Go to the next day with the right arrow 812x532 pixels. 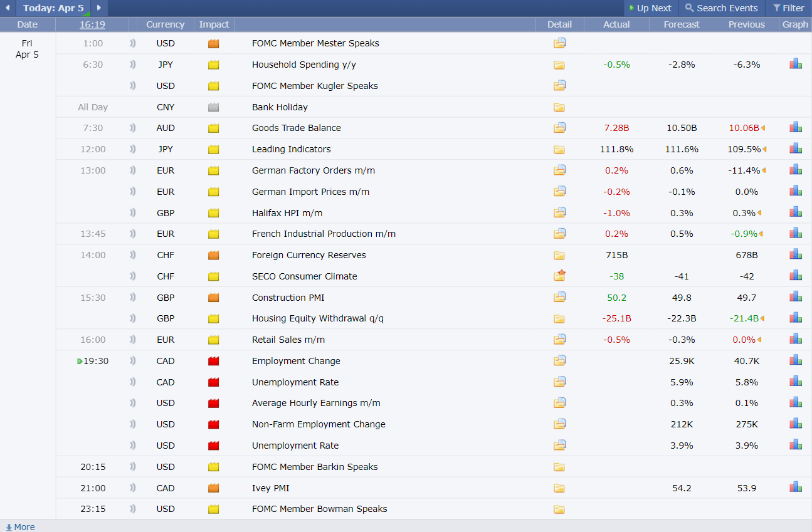pos(99,8)
